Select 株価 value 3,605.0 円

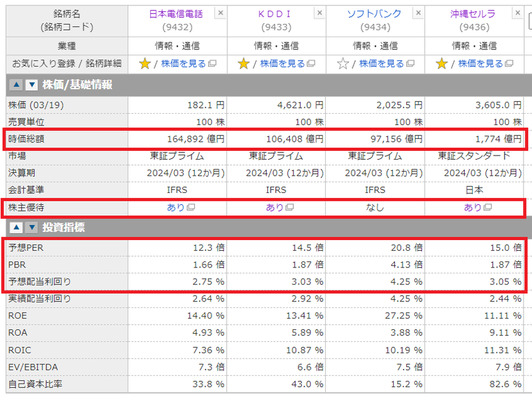[498, 105]
